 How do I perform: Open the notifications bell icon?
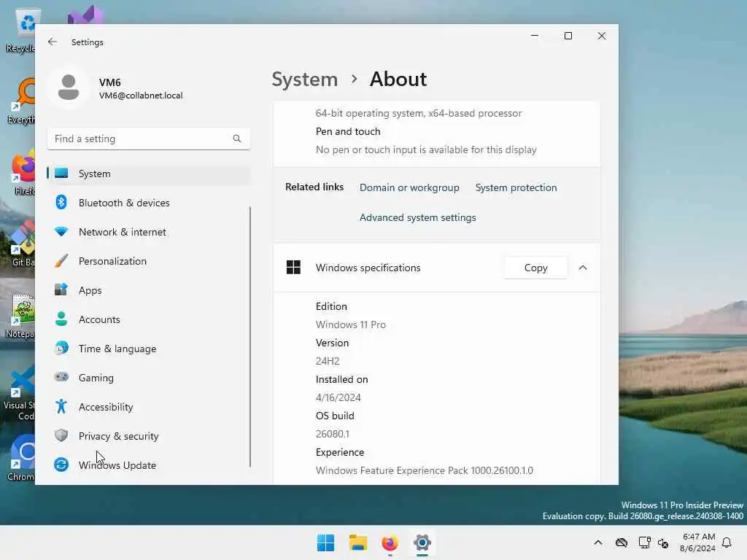click(x=727, y=542)
